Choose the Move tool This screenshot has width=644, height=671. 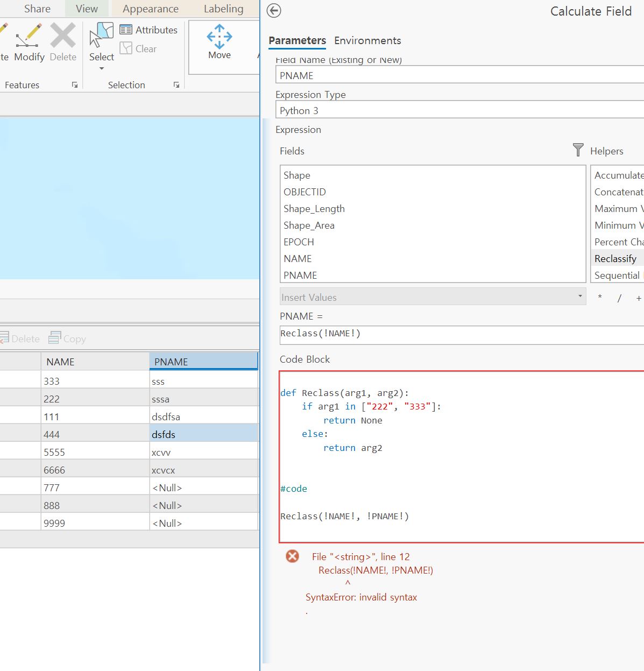[220, 43]
